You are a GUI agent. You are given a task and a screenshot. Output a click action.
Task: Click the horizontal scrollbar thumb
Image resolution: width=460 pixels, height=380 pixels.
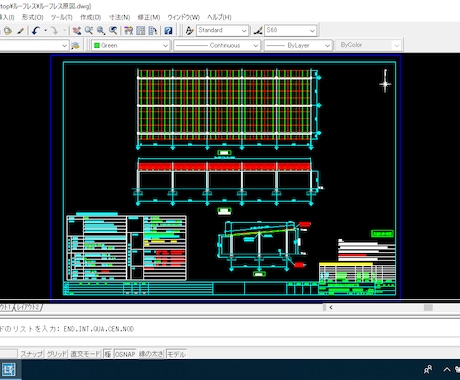click(x=428, y=307)
